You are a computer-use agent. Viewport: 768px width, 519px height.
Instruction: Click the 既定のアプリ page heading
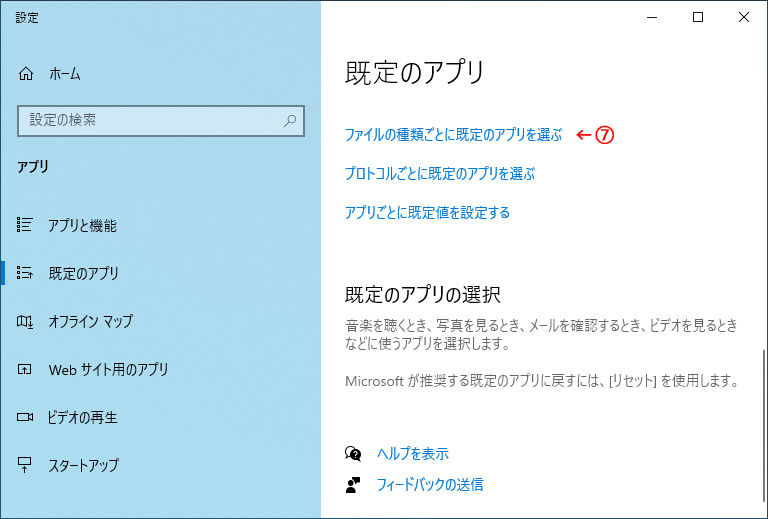tap(415, 73)
